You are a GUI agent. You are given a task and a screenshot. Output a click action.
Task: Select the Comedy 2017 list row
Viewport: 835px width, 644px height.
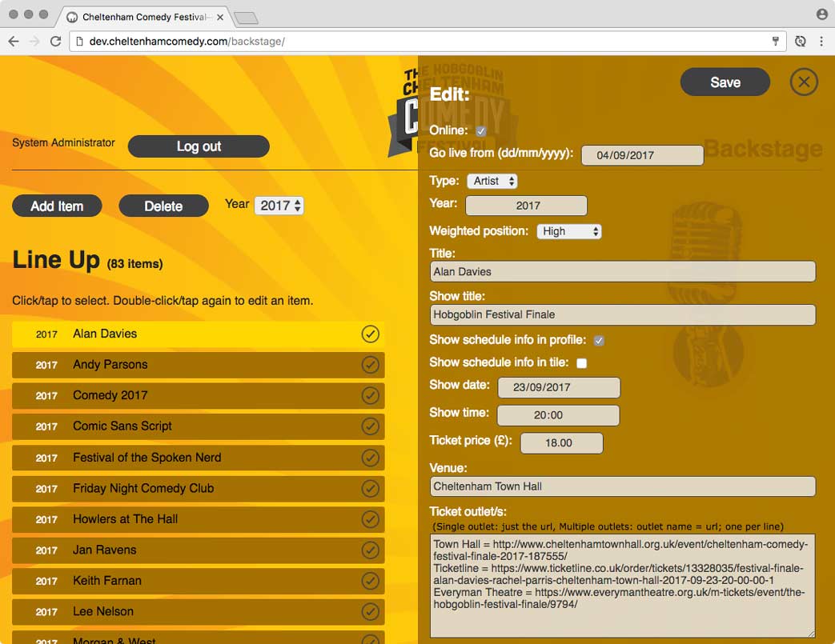coord(198,396)
